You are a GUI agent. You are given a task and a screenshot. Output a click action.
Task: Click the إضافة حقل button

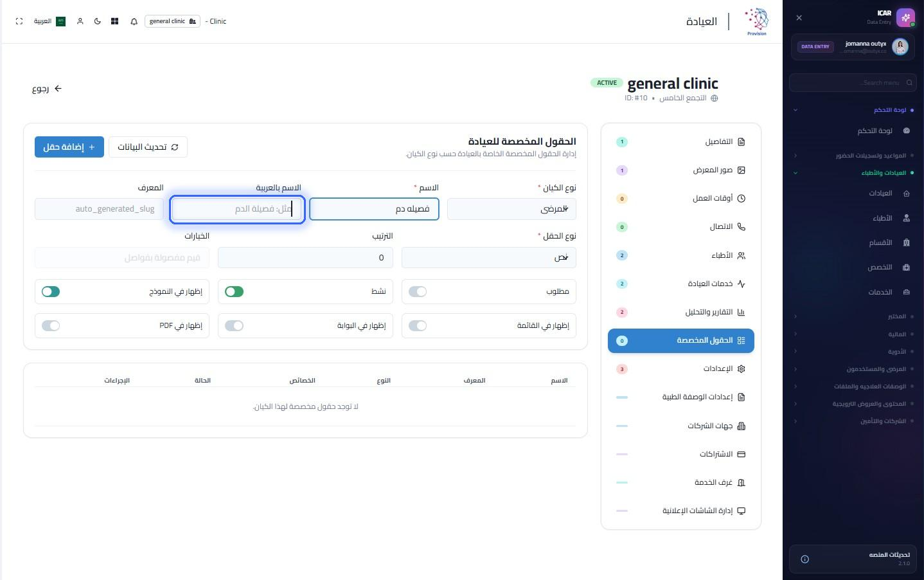[69, 147]
